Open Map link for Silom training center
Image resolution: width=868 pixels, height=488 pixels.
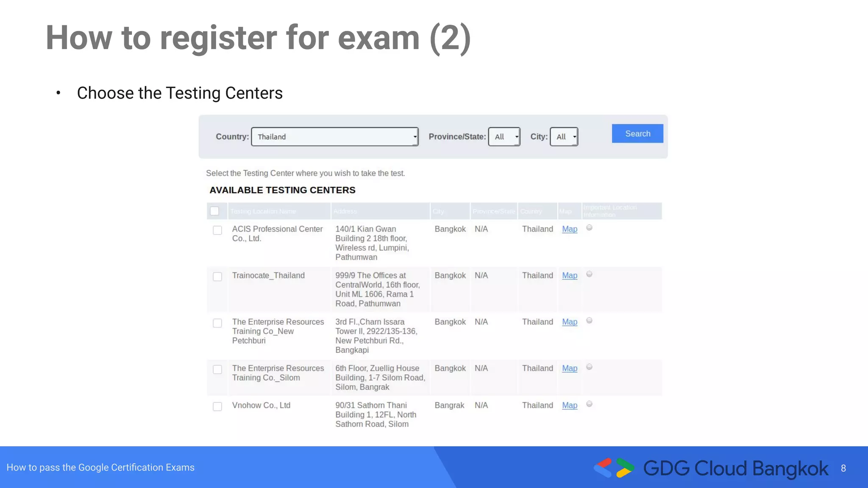(570, 369)
